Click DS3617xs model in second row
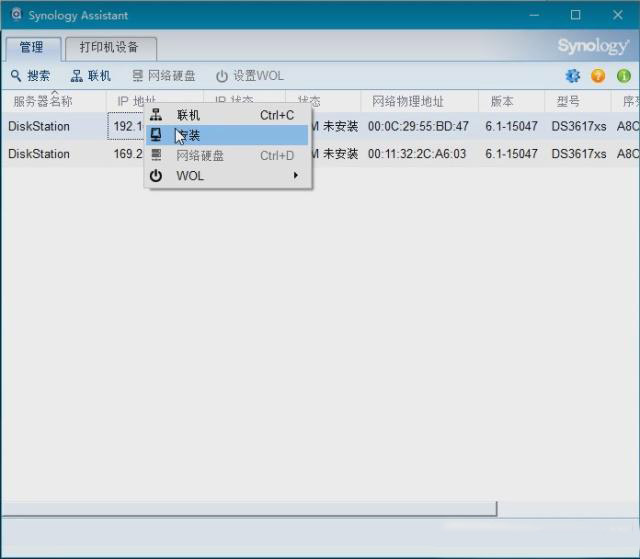Image resolution: width=640 pixels, height=559 pixels. tap(579, 154)
